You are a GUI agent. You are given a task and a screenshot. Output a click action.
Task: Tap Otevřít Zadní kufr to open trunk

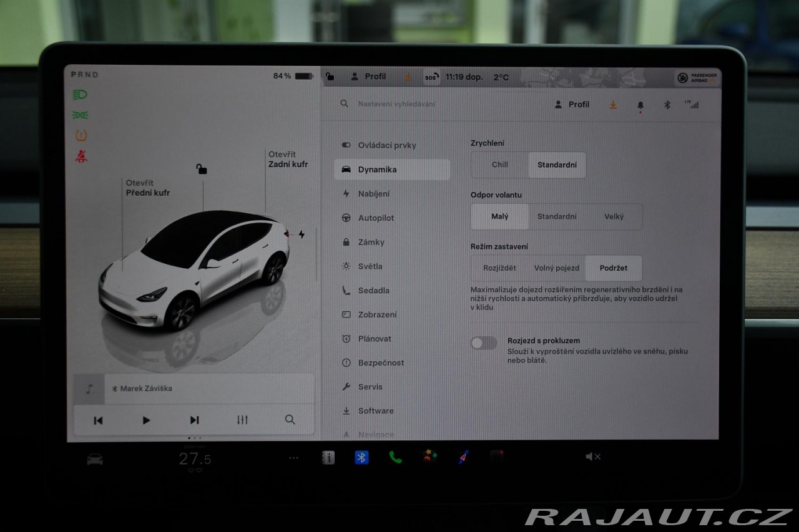pos(288,160)
